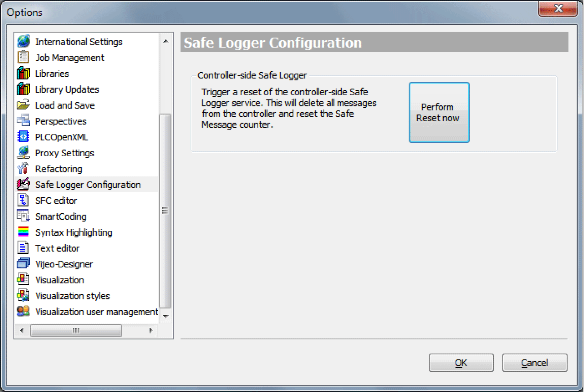Viewport: 584px width, 392px height.
Task: Select the SmartCoding category
Action: coord(61,216)
